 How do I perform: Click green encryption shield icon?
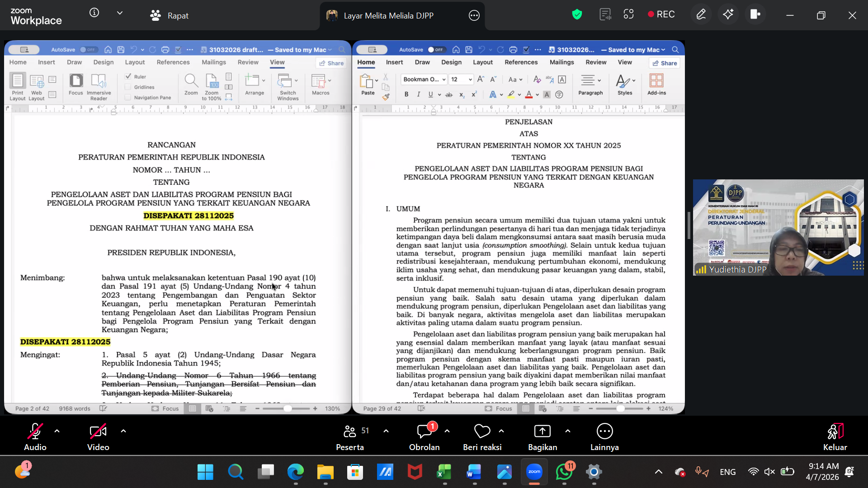pos(577,14)
